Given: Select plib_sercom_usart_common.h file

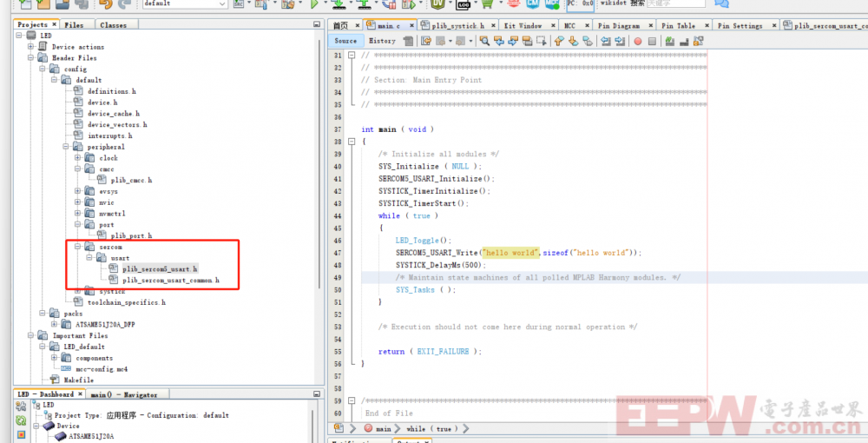Looking at the screenshot, I should pos(170,281).
